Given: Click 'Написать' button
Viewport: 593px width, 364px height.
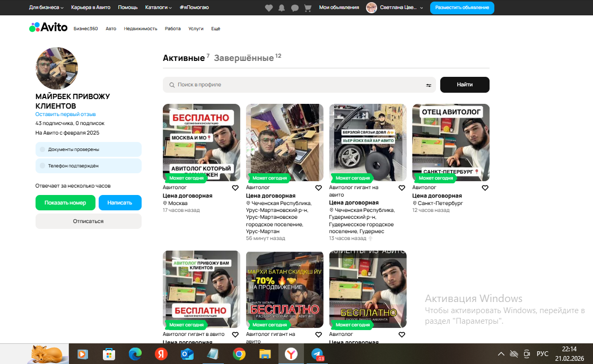Looking at the screenshot, I should pyautogui.click(x=120, y=203).
